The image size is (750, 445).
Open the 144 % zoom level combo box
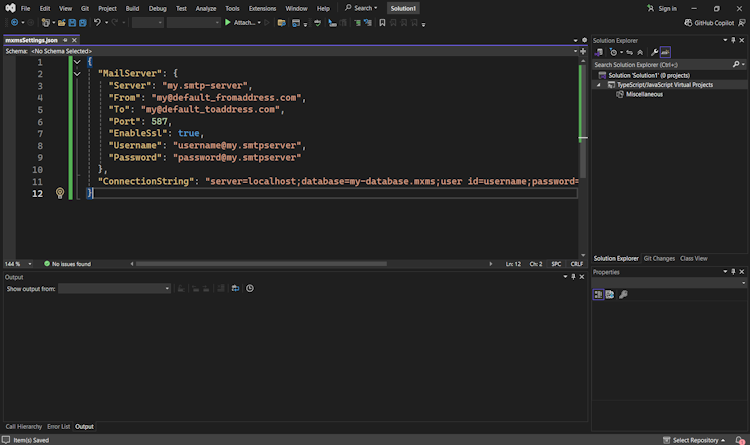click(x=18, y=264)
